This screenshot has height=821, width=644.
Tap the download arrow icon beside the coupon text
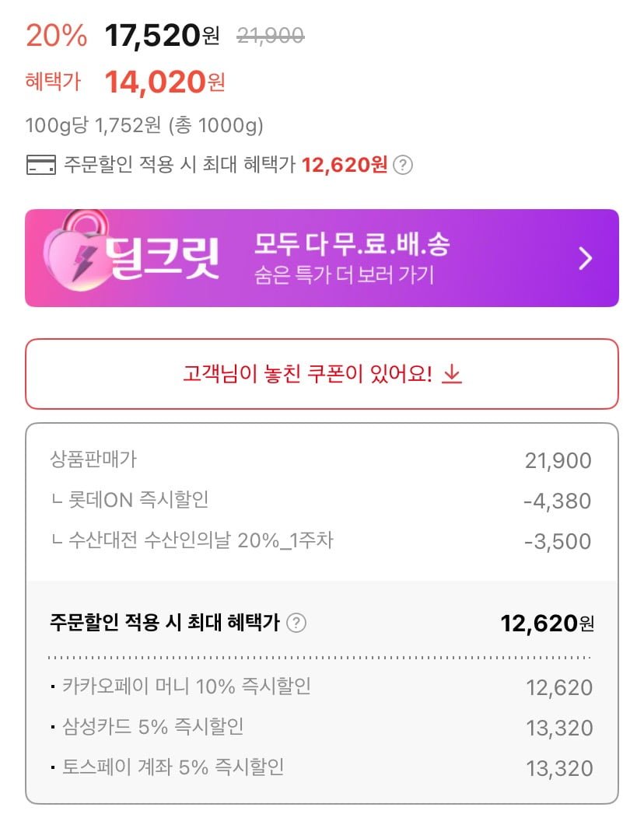pos(452,374)
